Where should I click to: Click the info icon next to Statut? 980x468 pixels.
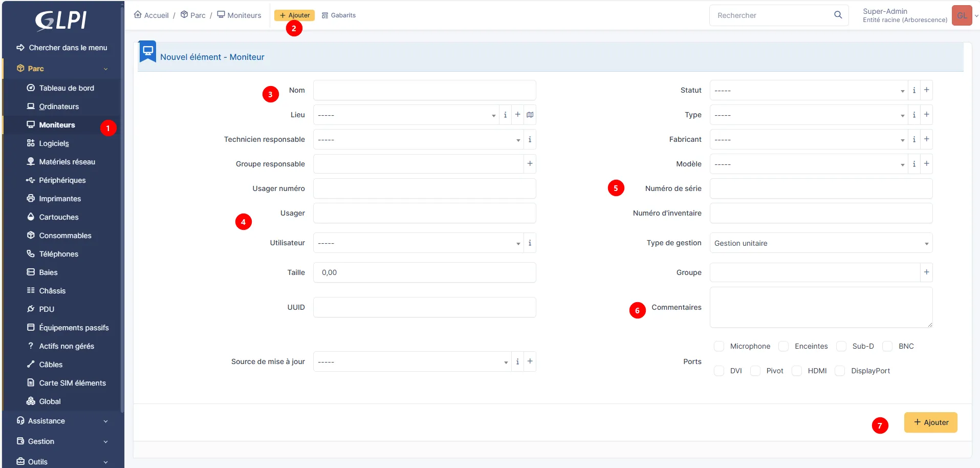914,90
